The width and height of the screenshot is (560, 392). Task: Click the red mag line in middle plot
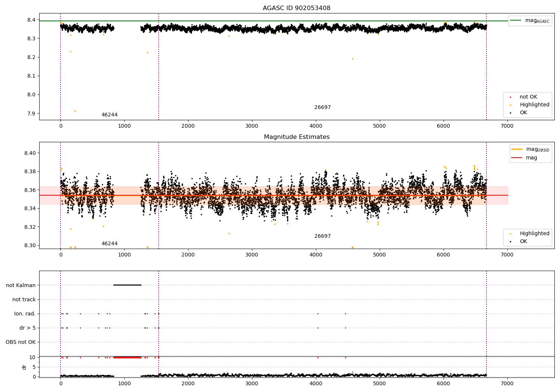coord(273,195)
